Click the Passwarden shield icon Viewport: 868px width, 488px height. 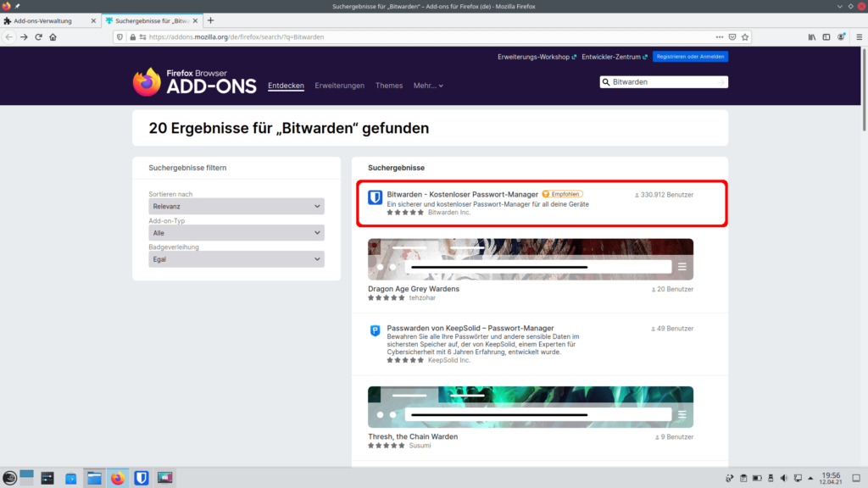click(x=375, y=331)
